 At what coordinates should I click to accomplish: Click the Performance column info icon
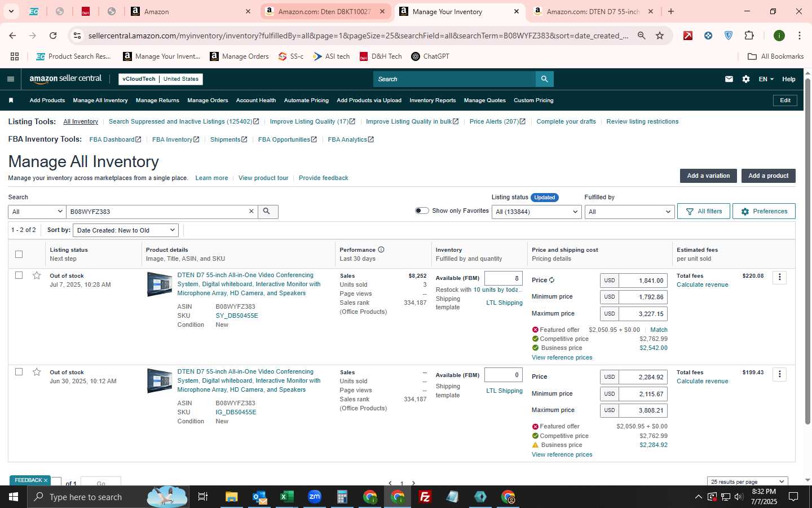click(x=381, y=249)
